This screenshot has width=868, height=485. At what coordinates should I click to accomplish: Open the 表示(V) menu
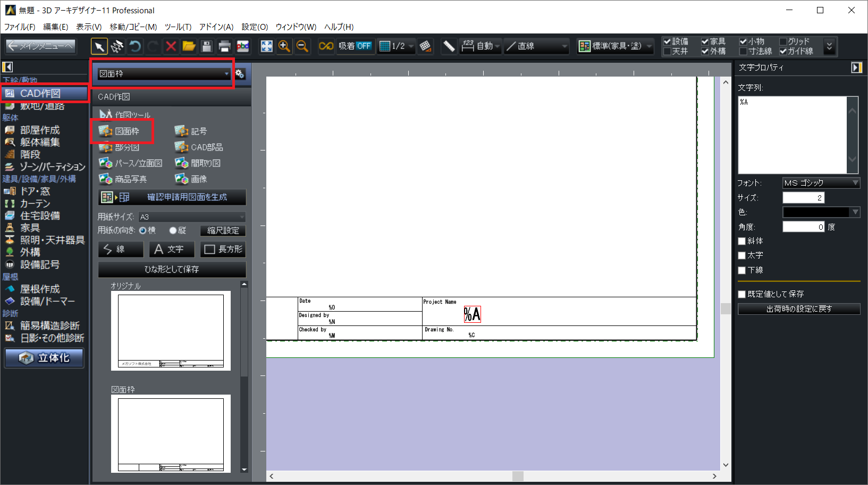point(88,27)
